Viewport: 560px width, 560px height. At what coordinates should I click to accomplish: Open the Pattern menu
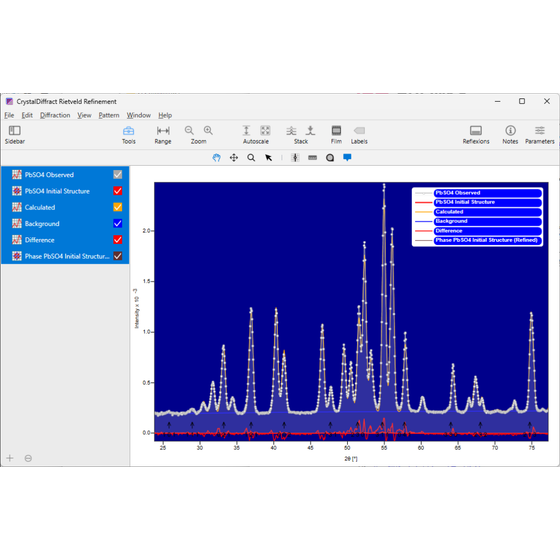[x=109, y=115]
